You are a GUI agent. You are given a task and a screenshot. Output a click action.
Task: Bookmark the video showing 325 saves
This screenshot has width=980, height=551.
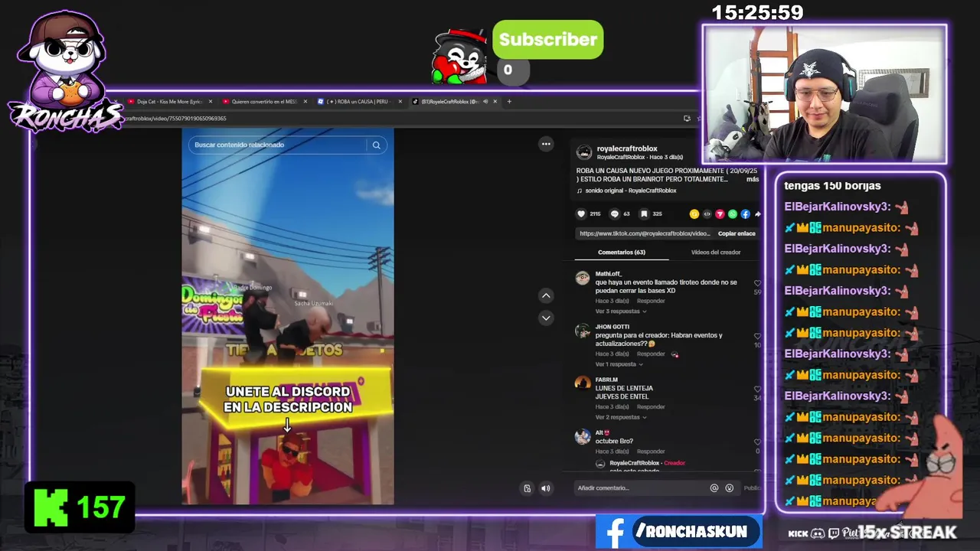point(645,214)
